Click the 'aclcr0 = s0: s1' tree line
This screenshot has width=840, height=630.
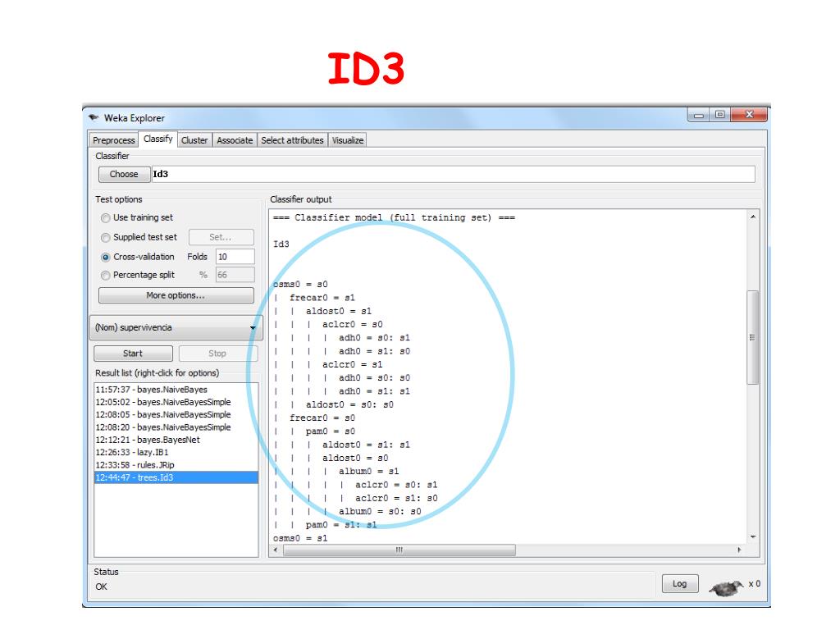point(396,485)
